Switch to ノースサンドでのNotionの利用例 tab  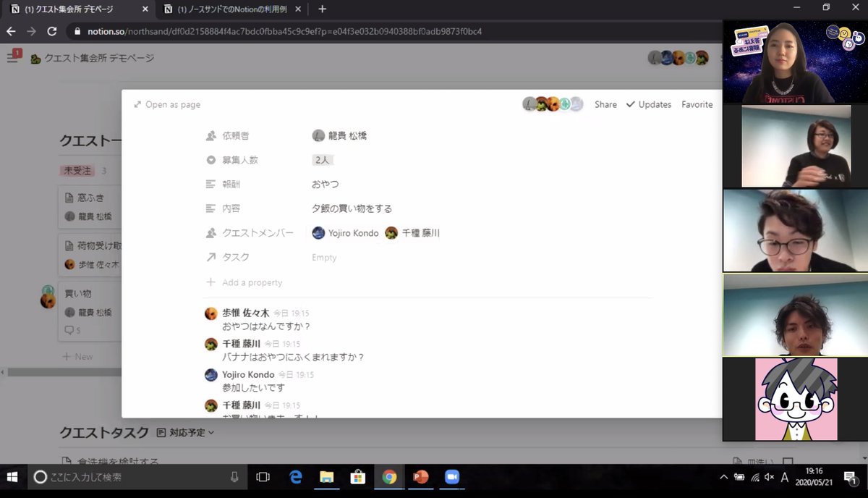point(233,9)
